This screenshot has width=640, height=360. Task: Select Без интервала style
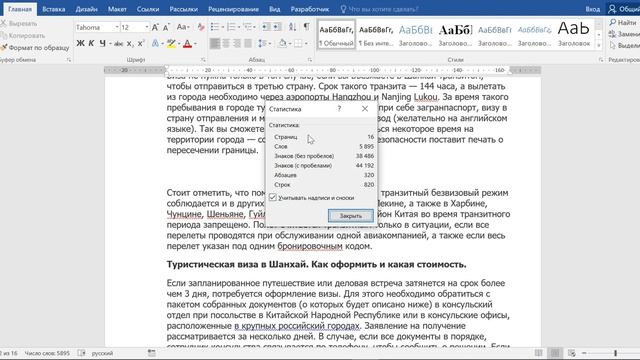[x=376, y=34]
